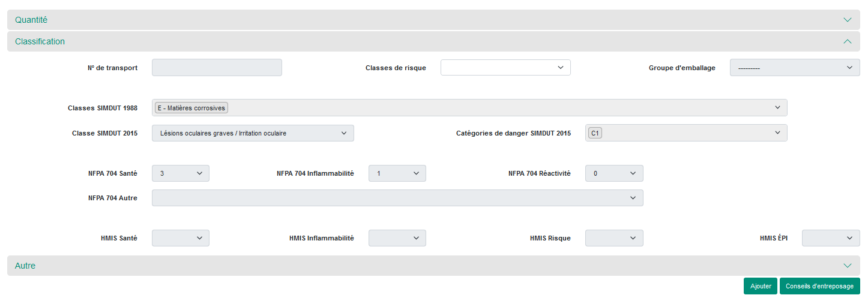Open the NFPA 704 Autre dropdown
The height and width of the screenshot is (304, 868).
coord(397,198)
